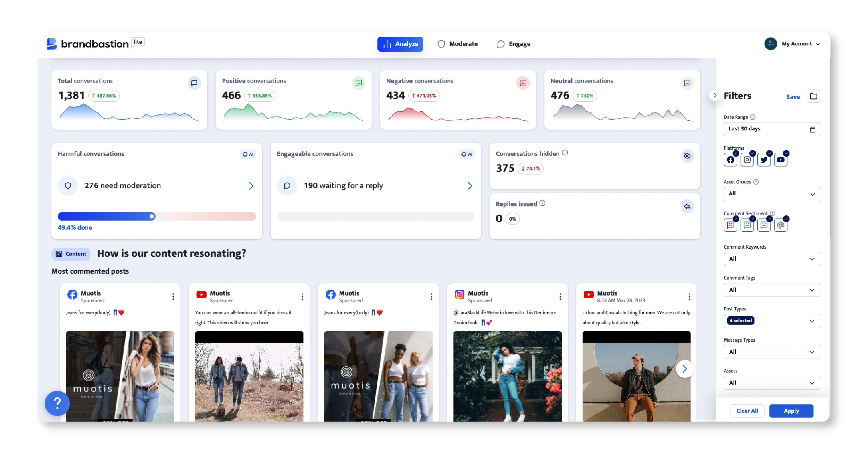Click the reply icon on Replies issued card

[687, 206]
